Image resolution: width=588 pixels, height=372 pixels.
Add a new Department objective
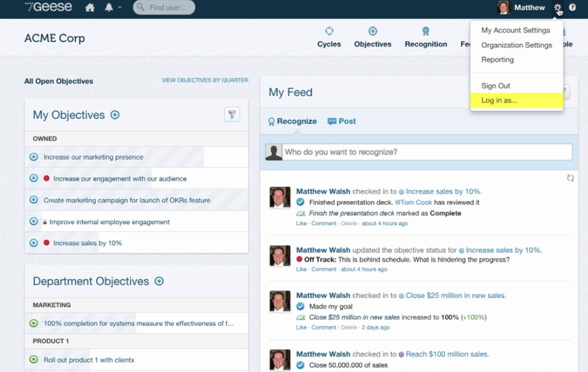[159, 281]
